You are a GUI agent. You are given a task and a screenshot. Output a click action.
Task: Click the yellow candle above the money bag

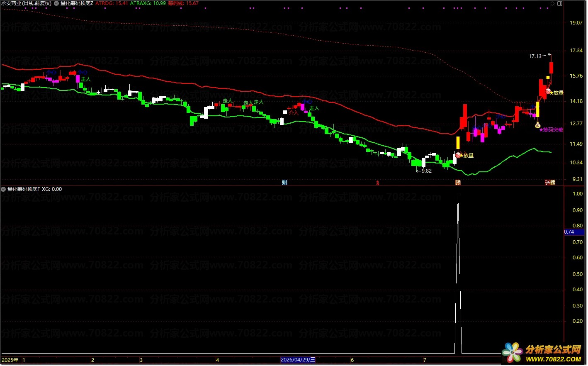tap(537, 110)
